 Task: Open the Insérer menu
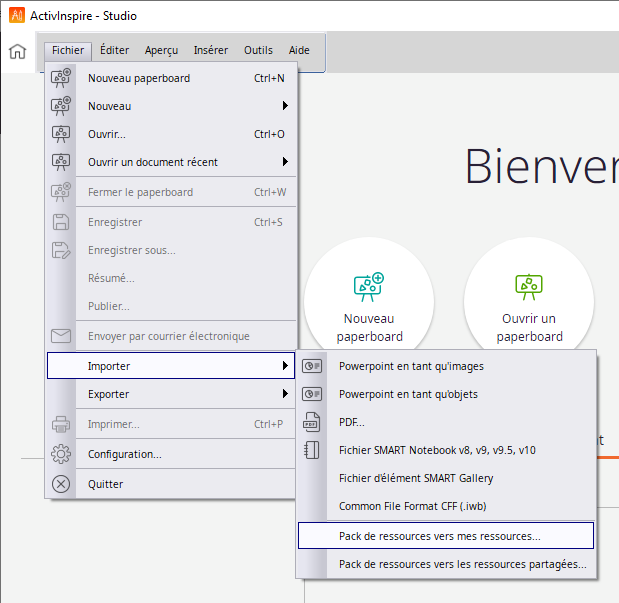pos(210,50)
